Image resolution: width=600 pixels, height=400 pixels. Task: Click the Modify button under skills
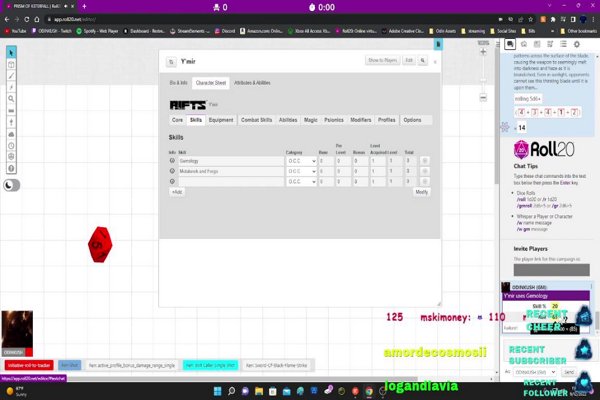coord(421,192)
